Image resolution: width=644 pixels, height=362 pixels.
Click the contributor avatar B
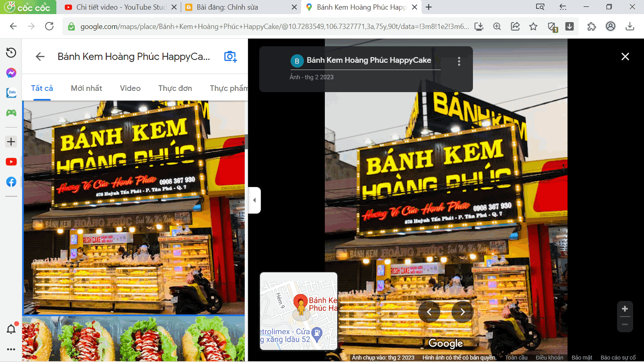[297, 61]
